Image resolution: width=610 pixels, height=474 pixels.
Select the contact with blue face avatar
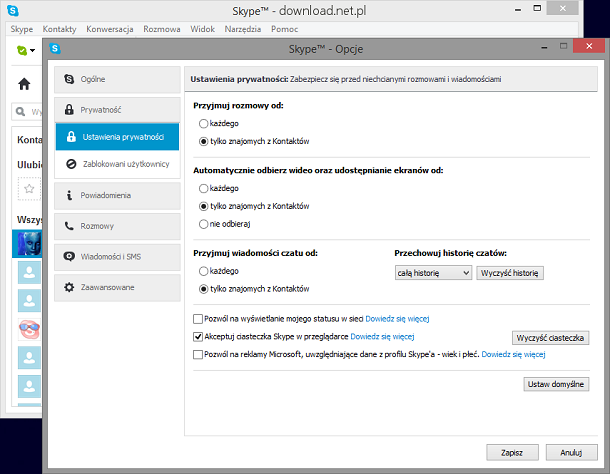[x=27, y=244]
